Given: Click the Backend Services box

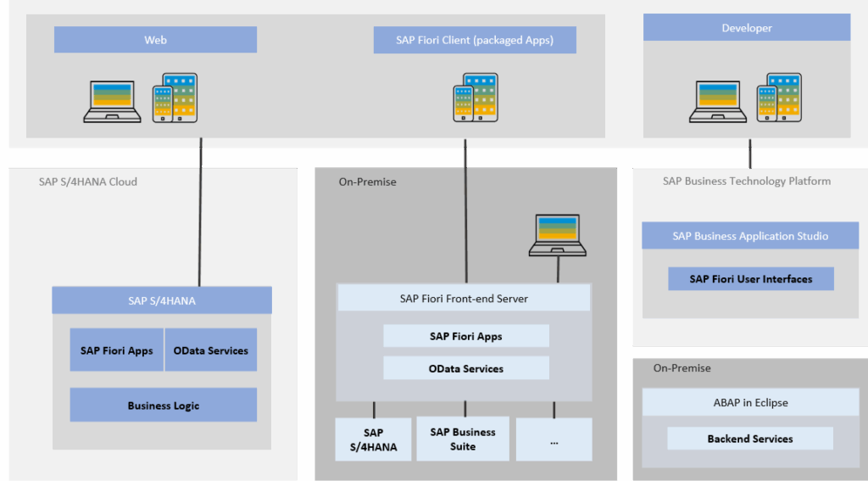Looking at the screenshot, I should [x=750, y=439].
